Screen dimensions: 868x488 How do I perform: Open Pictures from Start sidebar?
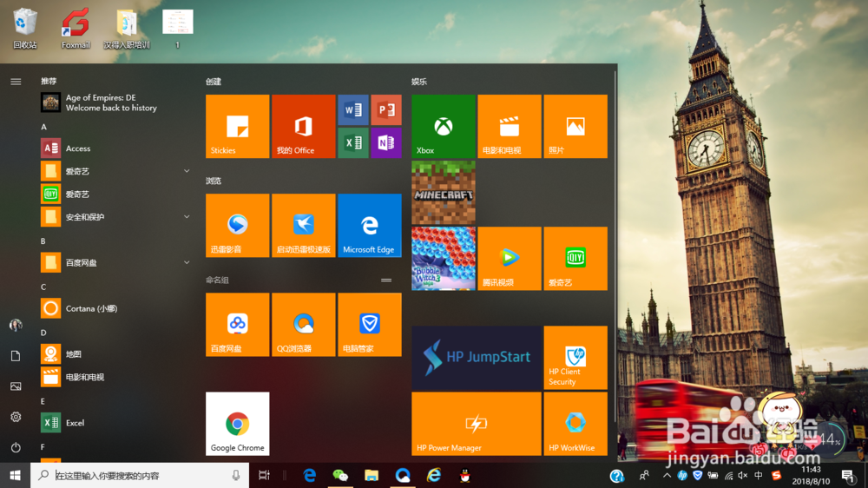[x=16, y=386]
